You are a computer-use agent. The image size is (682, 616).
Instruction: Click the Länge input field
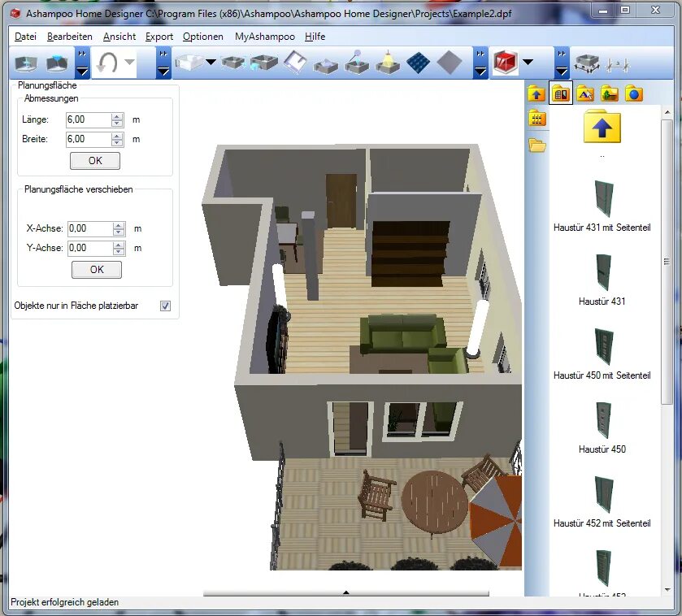(x=89, y=119)
